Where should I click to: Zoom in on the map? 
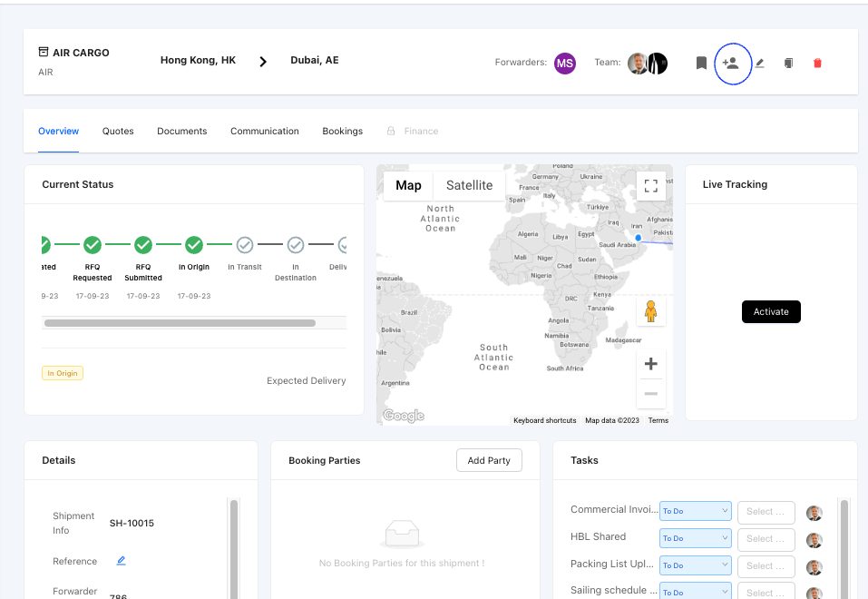click(650, 365)
